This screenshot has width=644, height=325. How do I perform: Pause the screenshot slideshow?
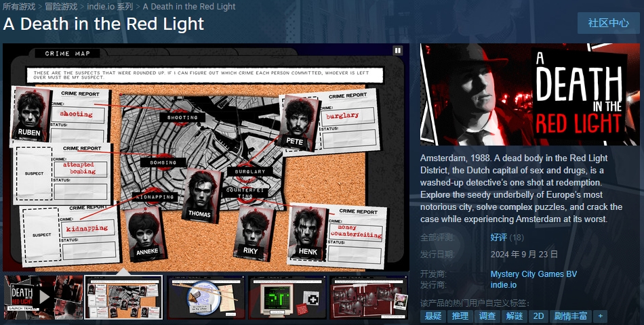397,51
